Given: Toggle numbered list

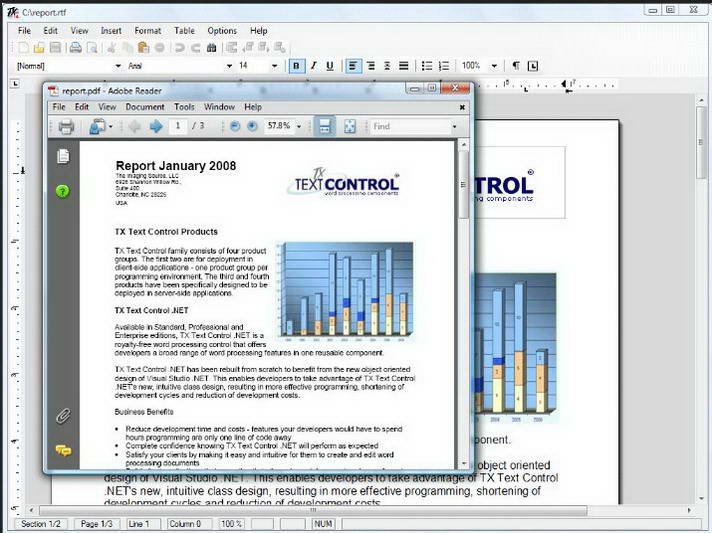Looking at the screenshot, I should coord(444,66).
